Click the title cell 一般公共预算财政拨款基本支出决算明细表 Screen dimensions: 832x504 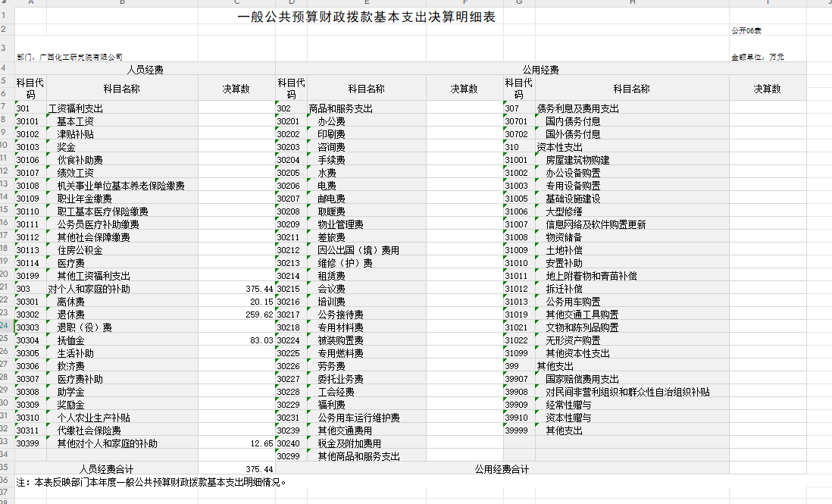(x=367, y=17)
